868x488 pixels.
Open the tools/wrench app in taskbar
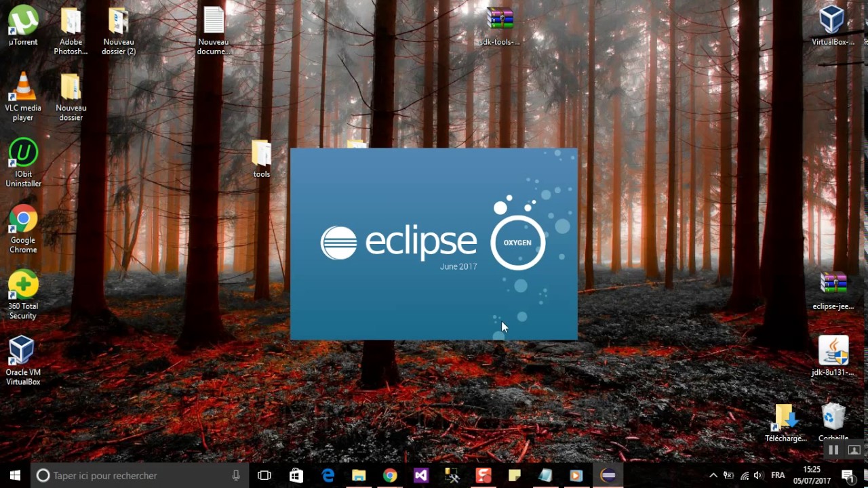point(452,476)
